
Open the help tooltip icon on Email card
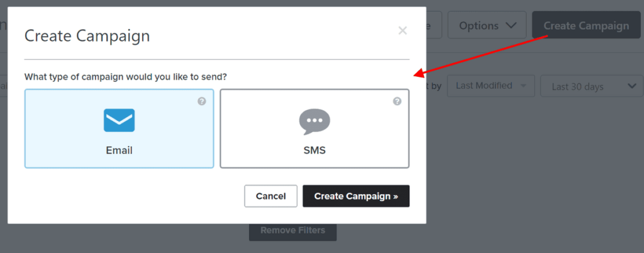(202, 101)
